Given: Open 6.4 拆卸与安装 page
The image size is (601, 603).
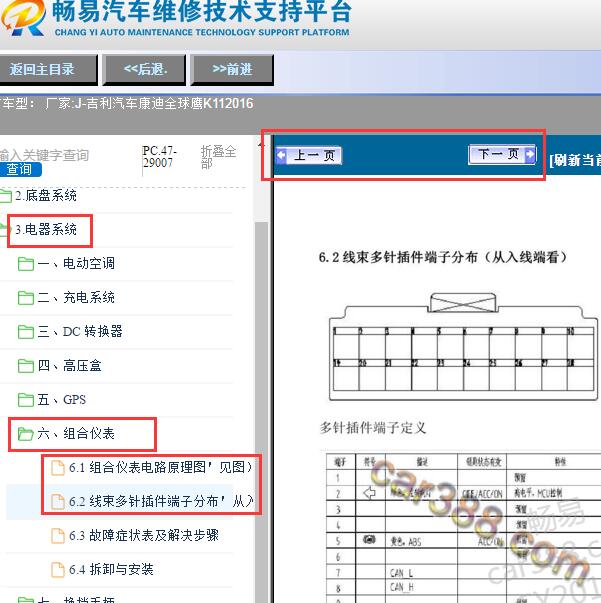Looking at the screenshot, I should tap(111, 569).
